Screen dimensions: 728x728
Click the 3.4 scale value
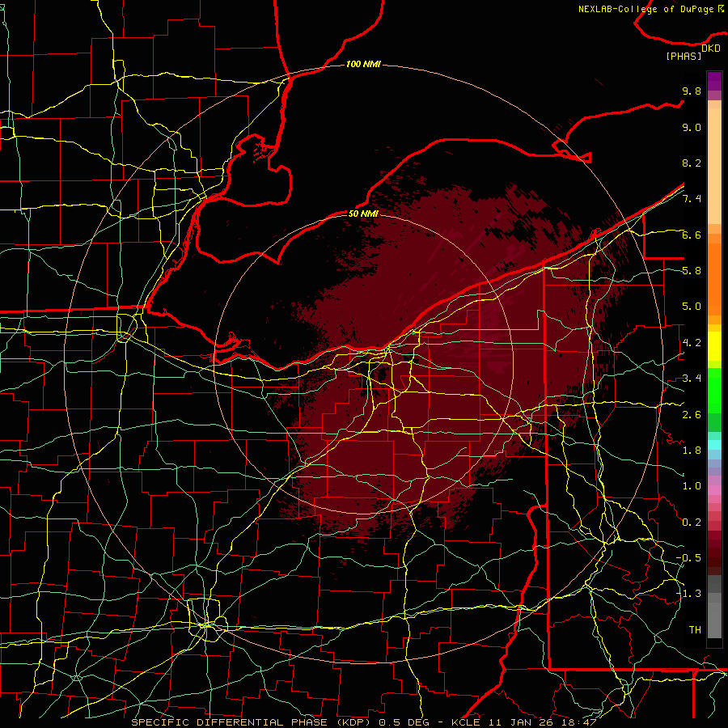(692, 379)
